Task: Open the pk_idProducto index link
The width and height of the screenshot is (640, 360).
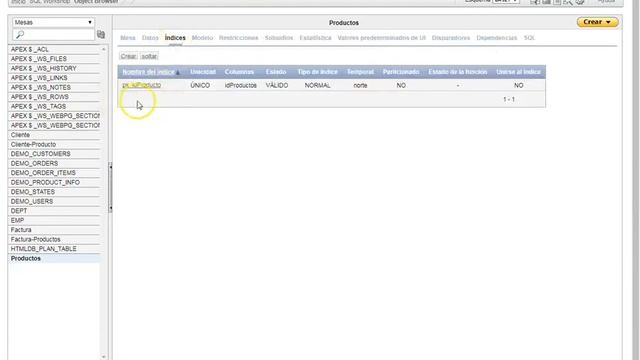Action: (142, 85)
